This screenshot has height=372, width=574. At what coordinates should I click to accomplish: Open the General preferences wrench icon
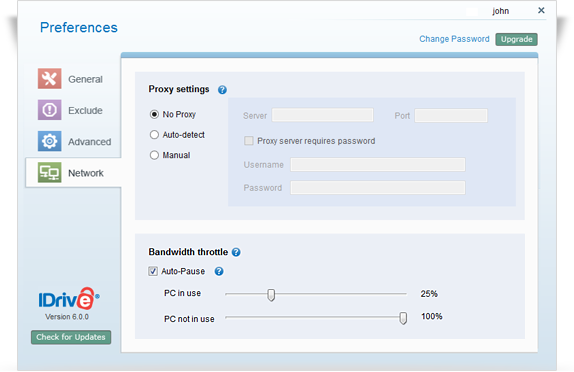49,78
